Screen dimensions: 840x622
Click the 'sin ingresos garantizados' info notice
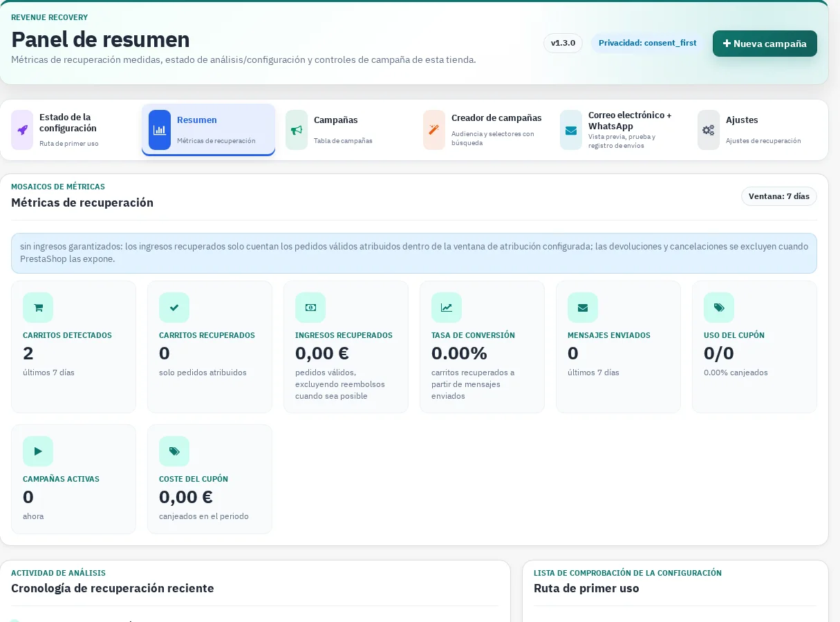pos(414,253)
